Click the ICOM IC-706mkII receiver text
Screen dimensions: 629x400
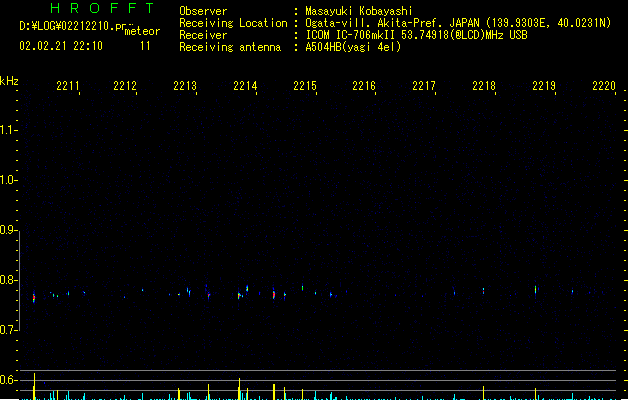[x=350, y=35]
